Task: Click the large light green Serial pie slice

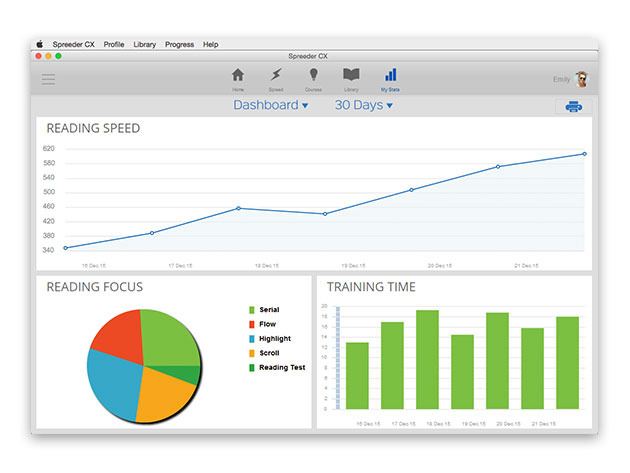Action: click(169, 340)
